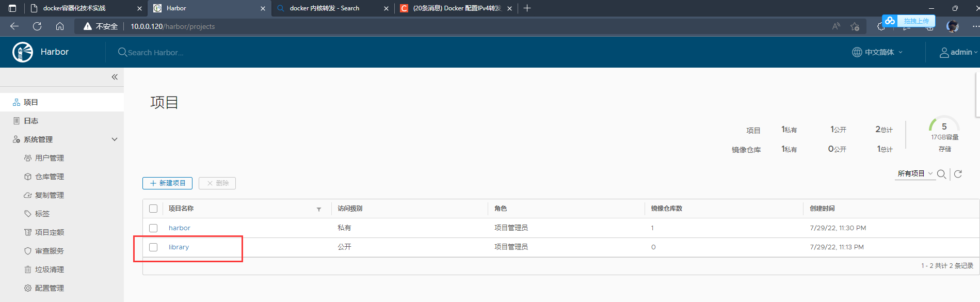Add this page to favorites
Viewport: 980px width, 302px height.
click(x=855, y=26)
